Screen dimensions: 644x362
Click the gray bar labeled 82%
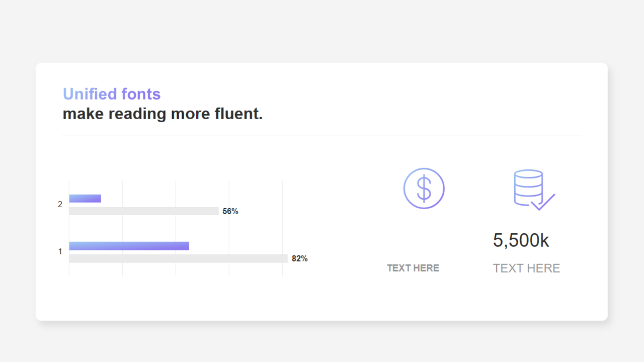click(x=178, y=258)
